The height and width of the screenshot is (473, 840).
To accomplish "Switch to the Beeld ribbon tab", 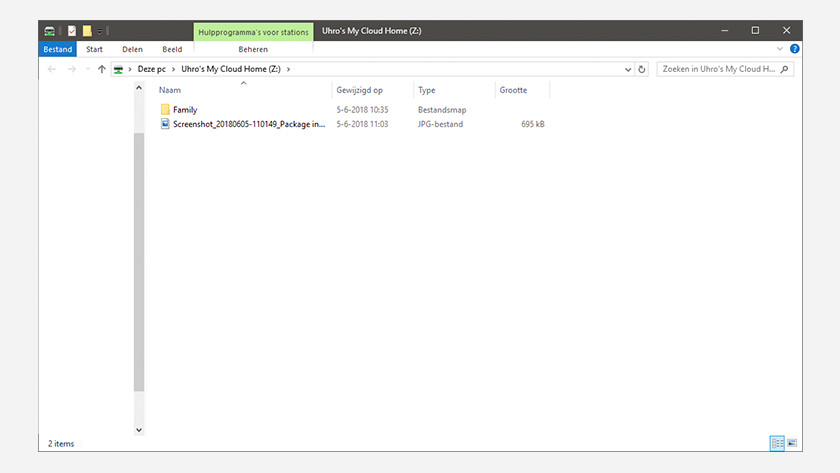I will click(x=172, y=49).
